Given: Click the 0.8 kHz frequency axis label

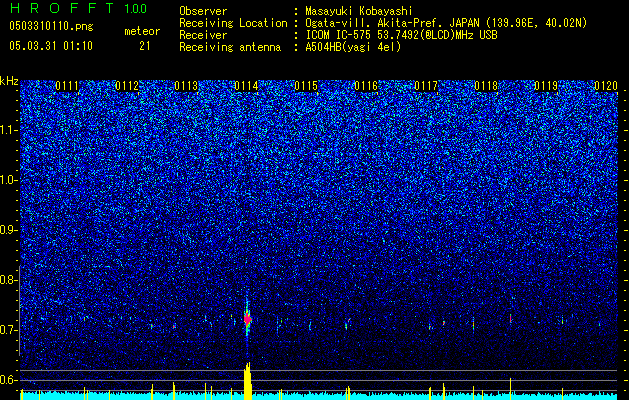Looking at the screenshot, I should [x=9, y=280].
